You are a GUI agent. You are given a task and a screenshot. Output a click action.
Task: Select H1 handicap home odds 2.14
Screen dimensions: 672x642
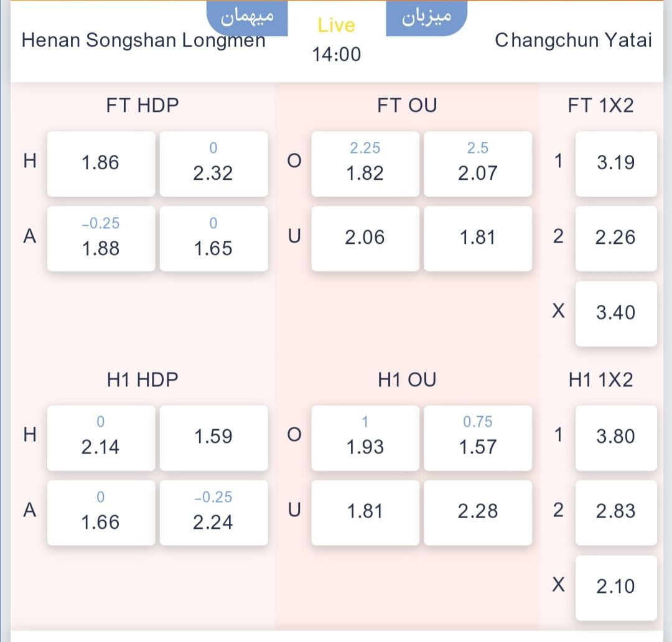101,437
